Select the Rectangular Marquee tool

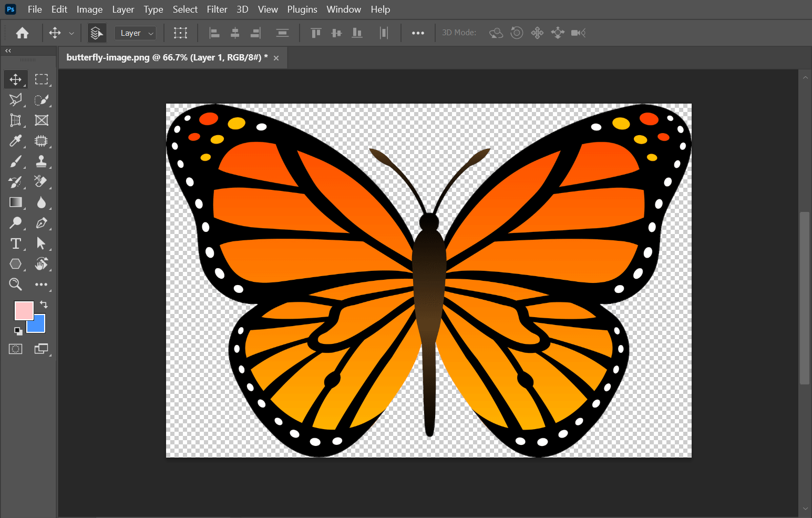42,79
